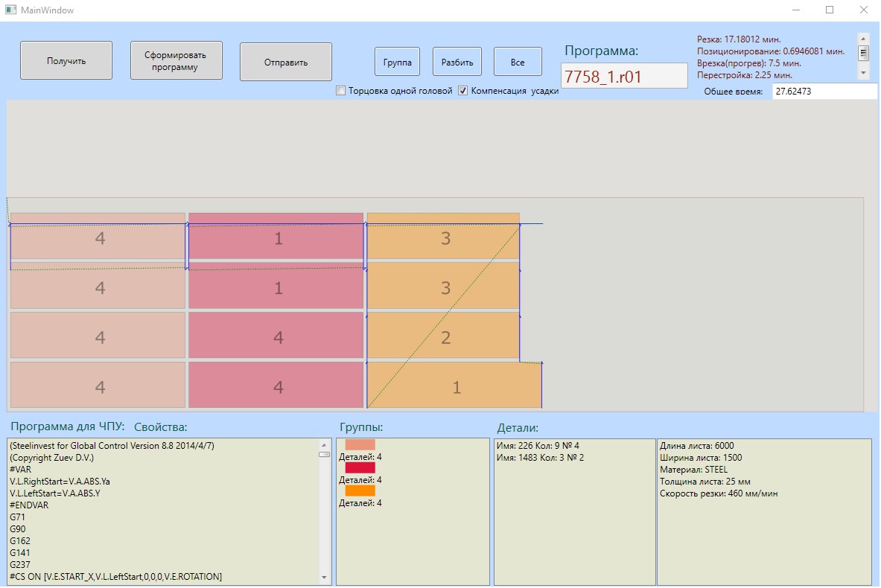Image resolution: width=881 pixels, height=588 pixels.
Task: Click Сформировать программу button
Action: point(176,60)
